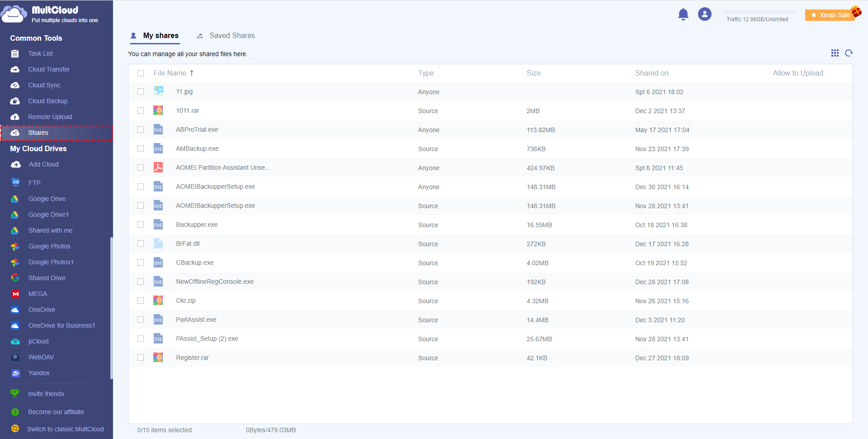
Task: Click the Cloud Backup sidebar icon
Action: point(15,101)
